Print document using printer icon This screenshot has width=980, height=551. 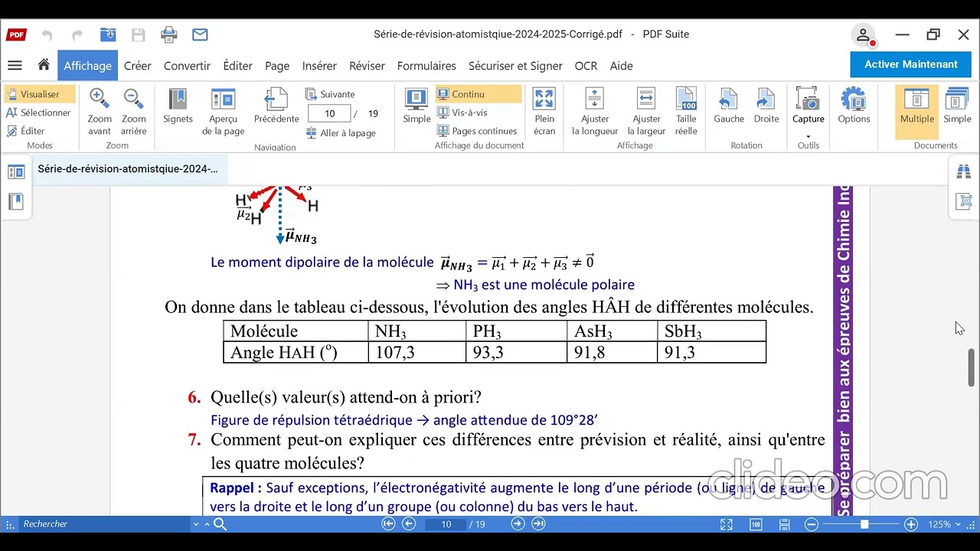(169, 34)
